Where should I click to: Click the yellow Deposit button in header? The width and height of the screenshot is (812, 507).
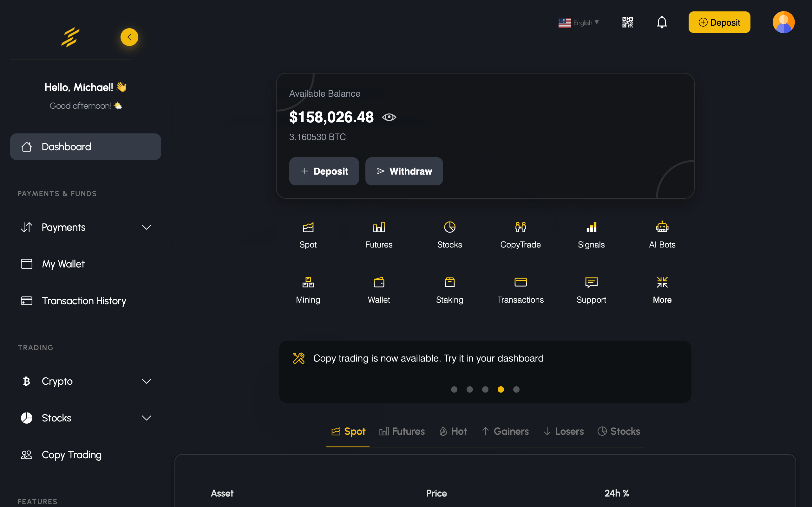[719, 22]
